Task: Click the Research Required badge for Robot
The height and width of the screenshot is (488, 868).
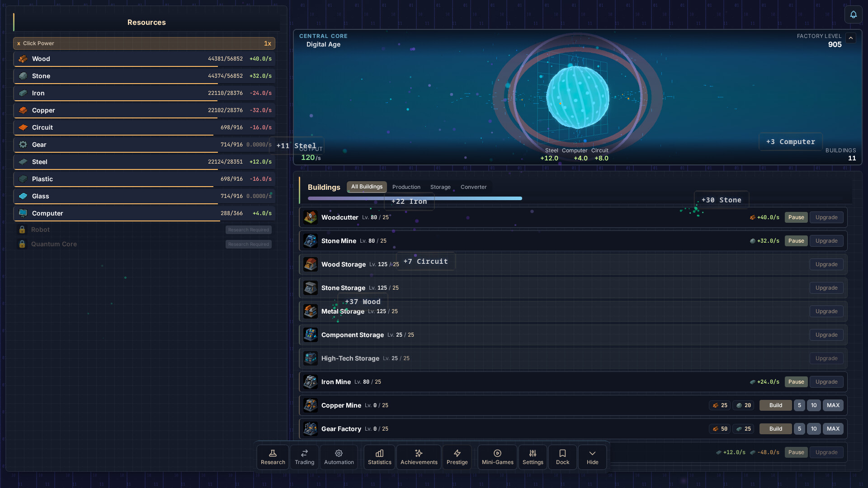Action: tap(249, 230)
